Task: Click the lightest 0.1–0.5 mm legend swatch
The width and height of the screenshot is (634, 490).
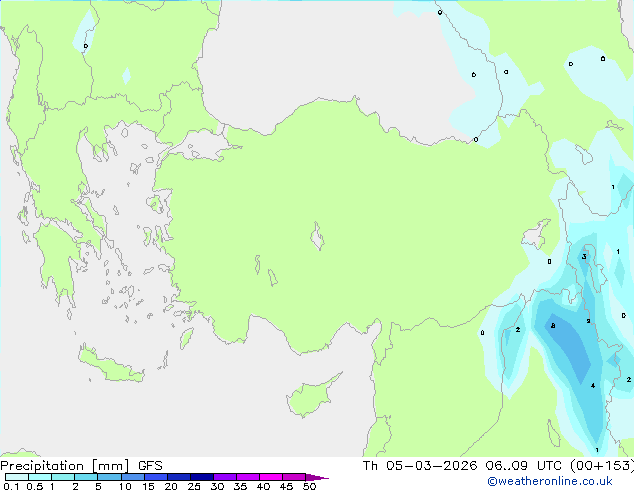Action: point(17,477)
